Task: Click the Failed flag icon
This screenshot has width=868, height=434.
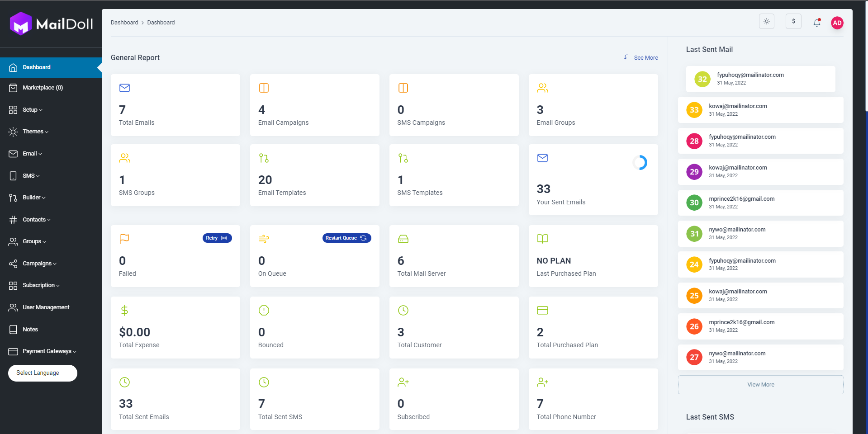Action: point(124,239)
